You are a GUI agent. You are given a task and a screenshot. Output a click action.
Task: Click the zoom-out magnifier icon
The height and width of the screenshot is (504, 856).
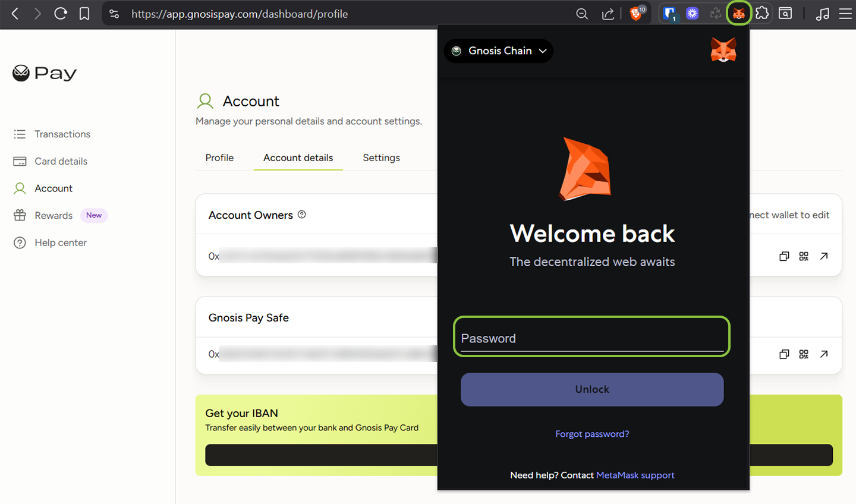tap(582, 14)
